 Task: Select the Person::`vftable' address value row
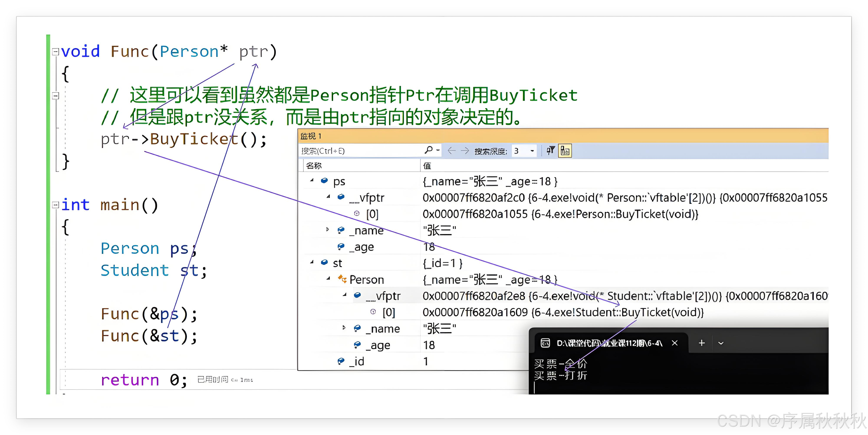pyautogui.click(x=625, y=198)
